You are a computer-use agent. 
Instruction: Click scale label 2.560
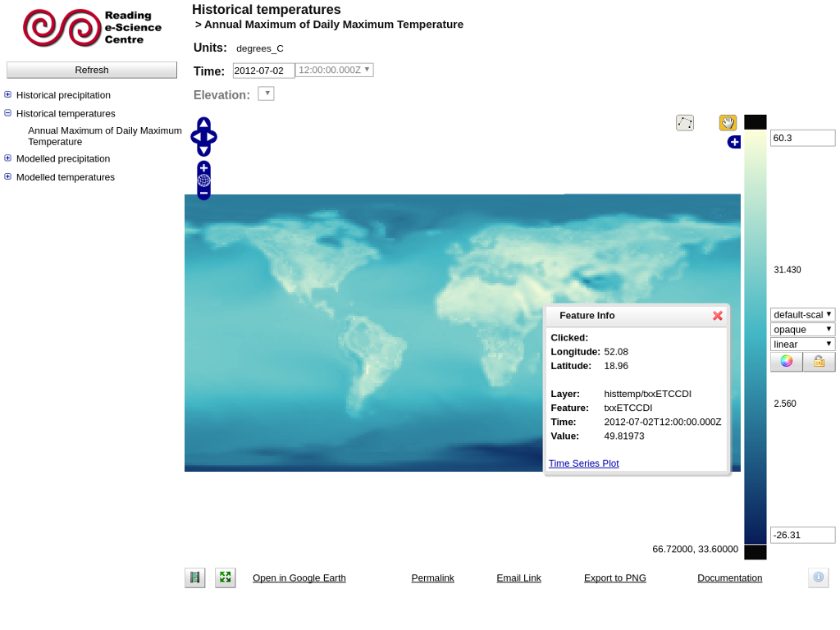[785, 404]
